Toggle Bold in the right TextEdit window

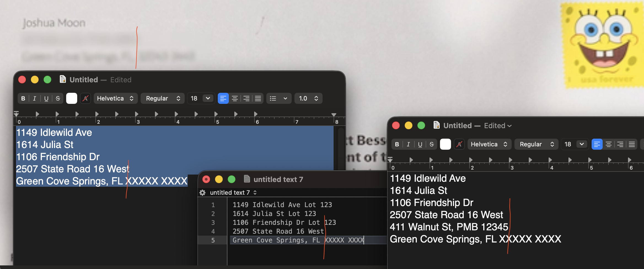(x=397, y=144)
